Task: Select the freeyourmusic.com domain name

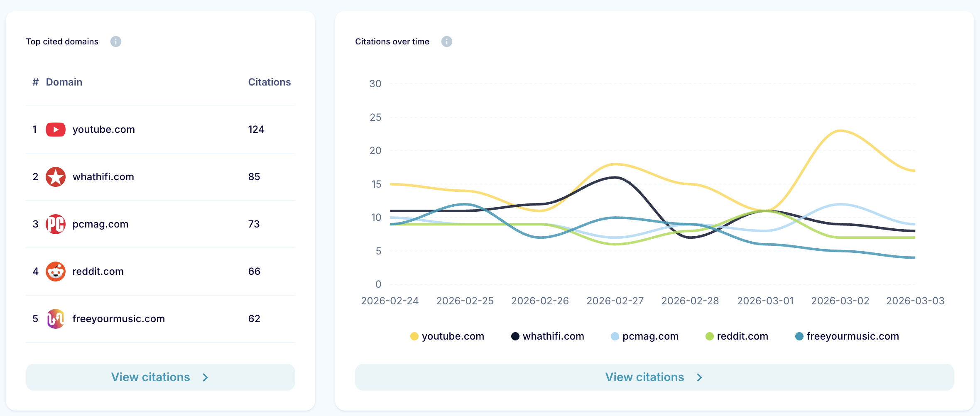Action: [118, 319]
